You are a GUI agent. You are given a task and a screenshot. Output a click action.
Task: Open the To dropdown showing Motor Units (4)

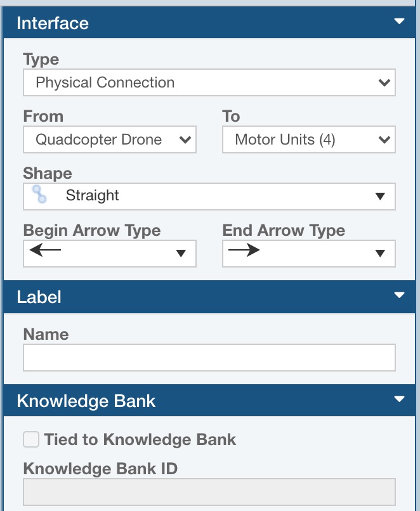click(x=308, y=139)
